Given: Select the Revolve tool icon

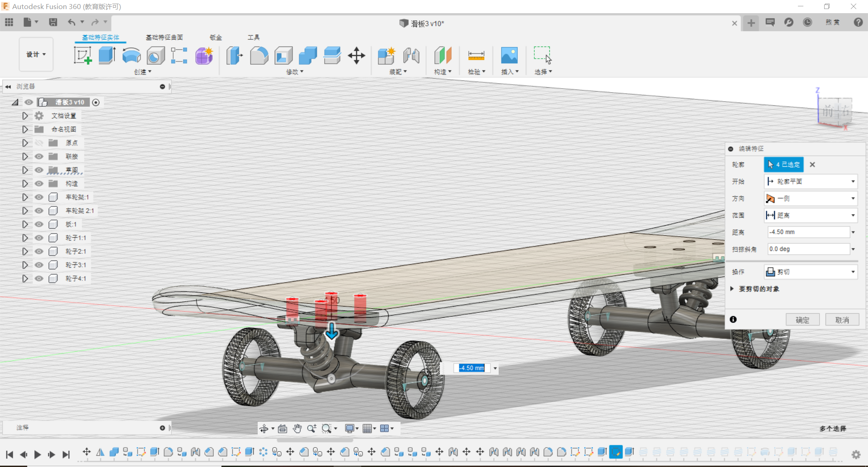Looking at the screenshot, I should [x=132, y=56].
